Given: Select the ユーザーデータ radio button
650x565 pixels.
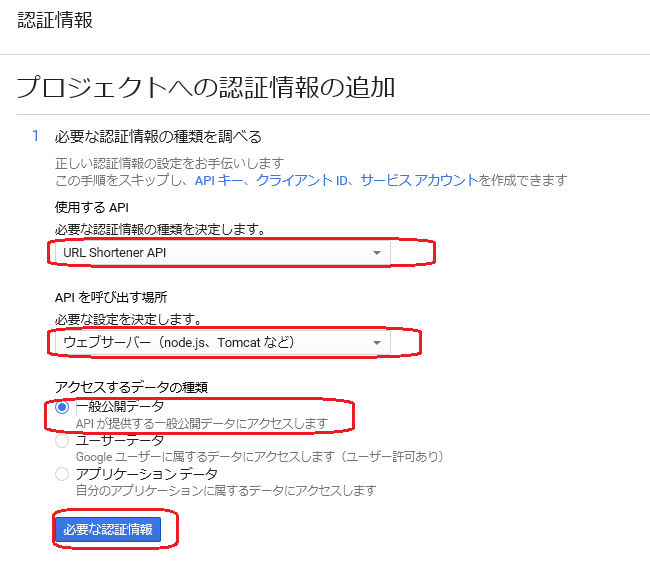Looking at the screenshot, I should pos(62,441).
